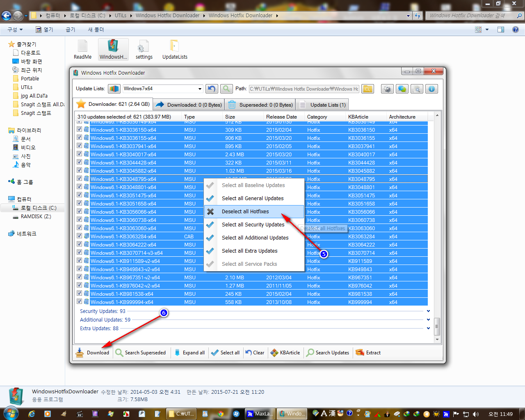Click the KBArticle button
The image size is (525, 420).
(285, 353)
